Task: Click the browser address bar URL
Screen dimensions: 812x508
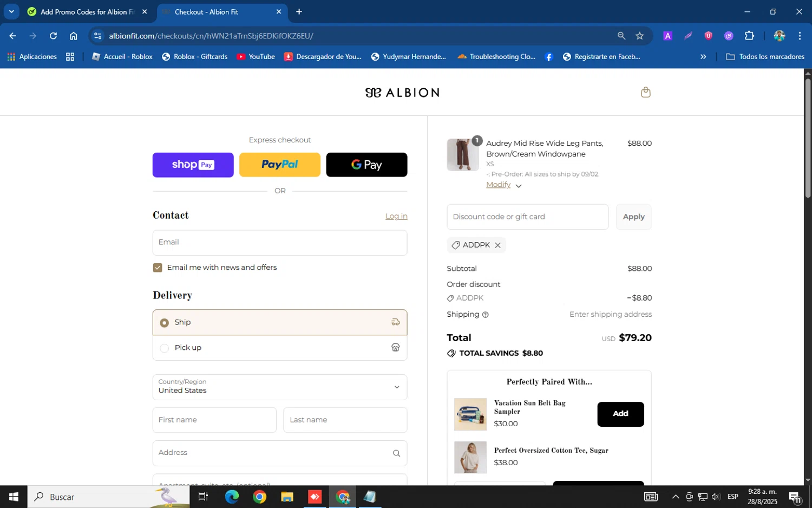Action: pos(211,36)
